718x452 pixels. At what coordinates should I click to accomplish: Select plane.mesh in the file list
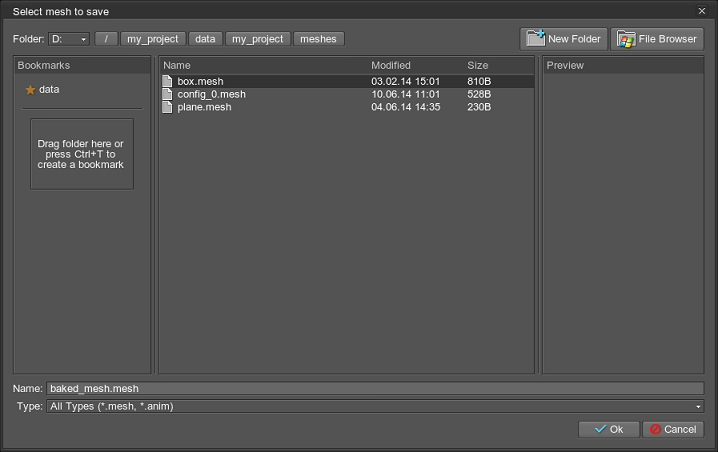click(204, 107)
